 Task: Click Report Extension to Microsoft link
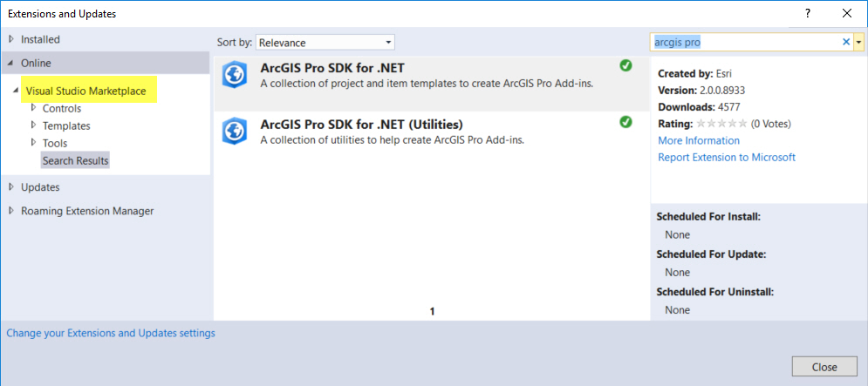tap(727, 157)
